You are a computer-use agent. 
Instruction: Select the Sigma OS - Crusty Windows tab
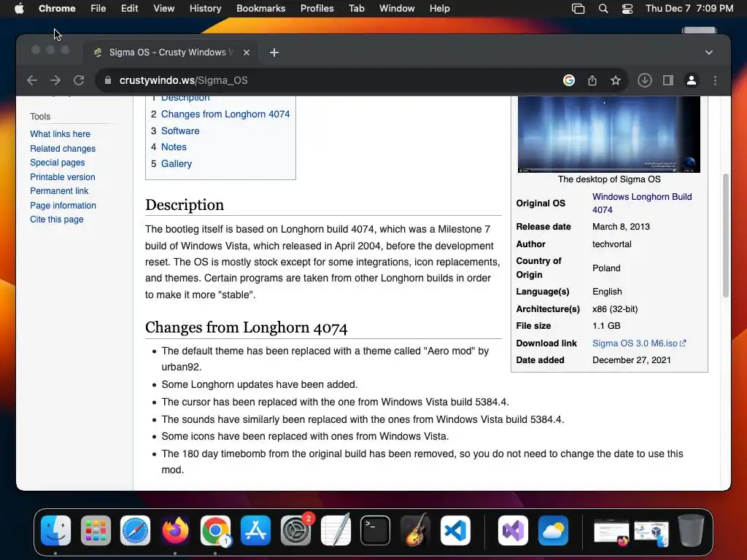171,52
